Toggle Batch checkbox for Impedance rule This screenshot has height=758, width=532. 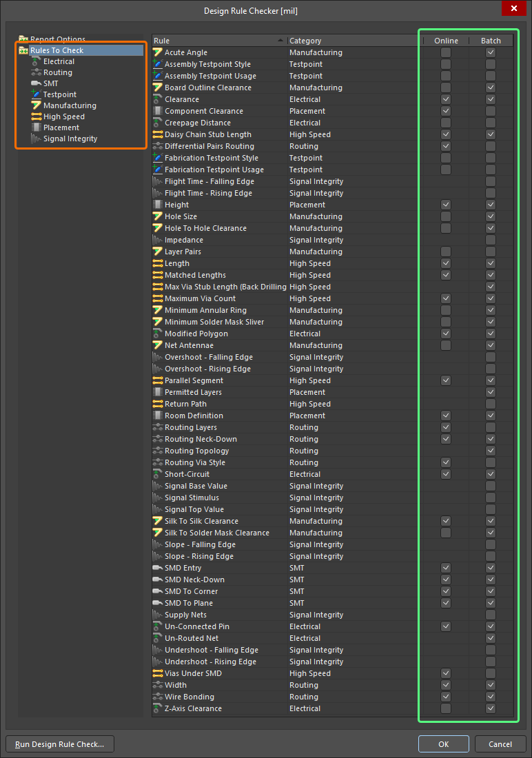click(x=491, y=240)
